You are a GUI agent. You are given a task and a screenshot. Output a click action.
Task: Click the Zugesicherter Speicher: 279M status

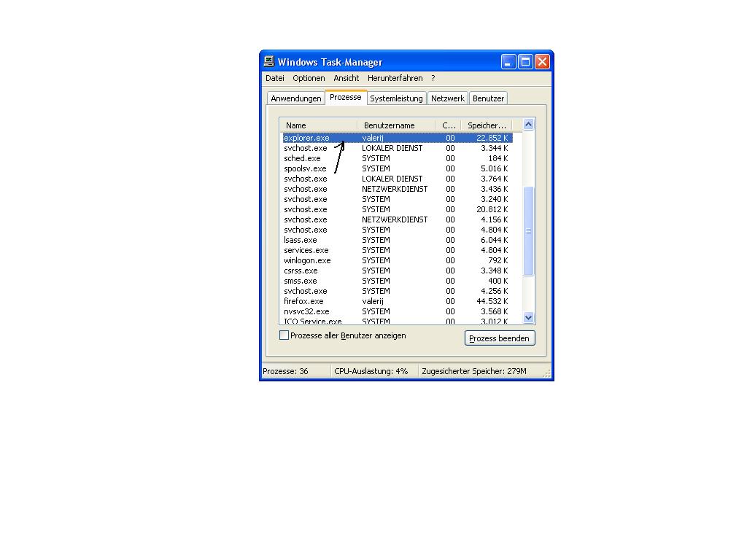point(481,371)
